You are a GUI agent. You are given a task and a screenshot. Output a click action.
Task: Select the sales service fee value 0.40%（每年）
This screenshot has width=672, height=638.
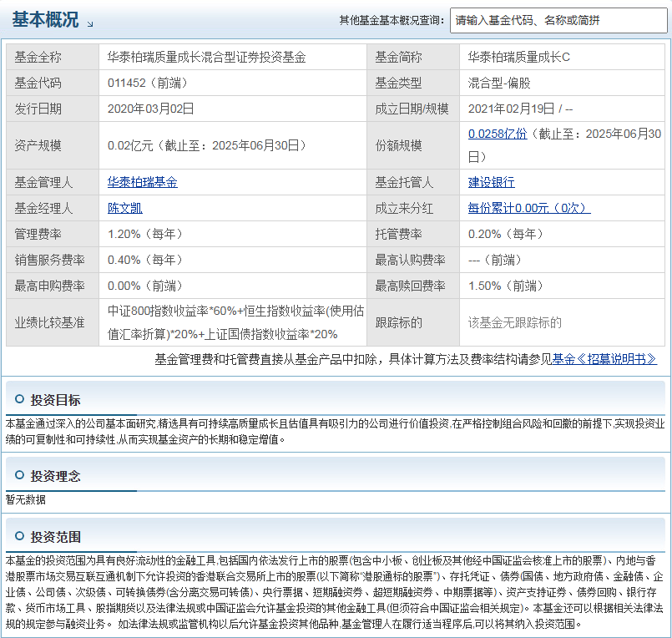pos(145,260)
